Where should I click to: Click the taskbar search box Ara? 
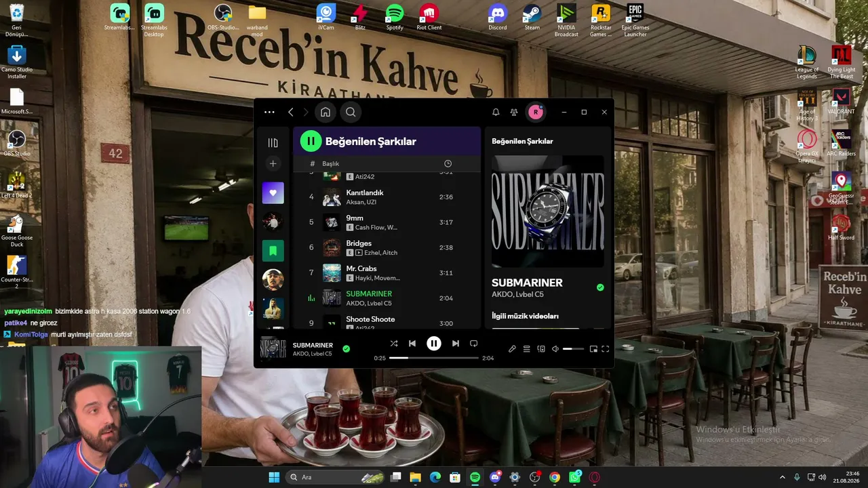[336, 477]
